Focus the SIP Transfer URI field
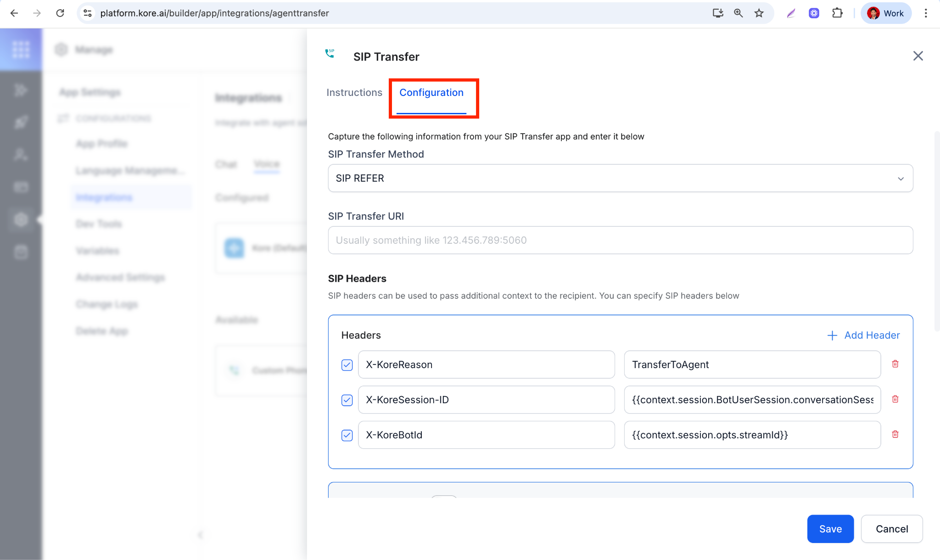This screenshot has width=940, height=560. click(620, 240)
